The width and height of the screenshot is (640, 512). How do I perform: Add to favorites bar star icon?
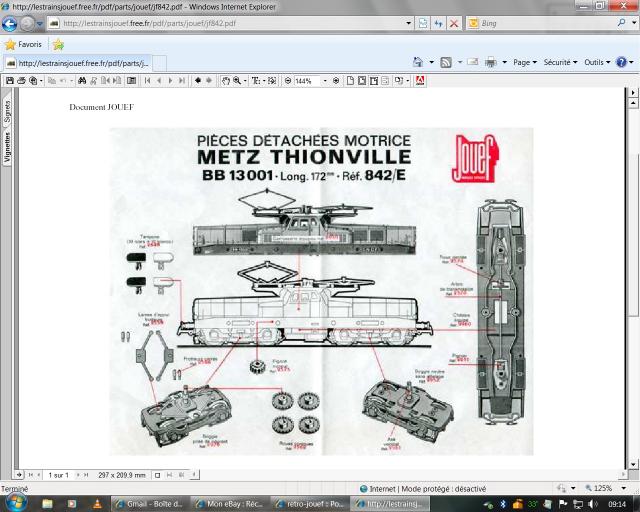[x=58, y=45]
